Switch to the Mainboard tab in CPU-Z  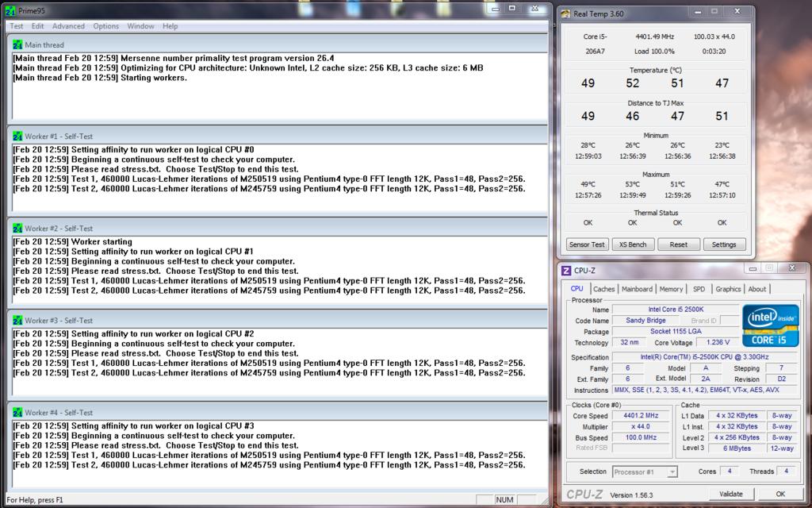(637, 289)
